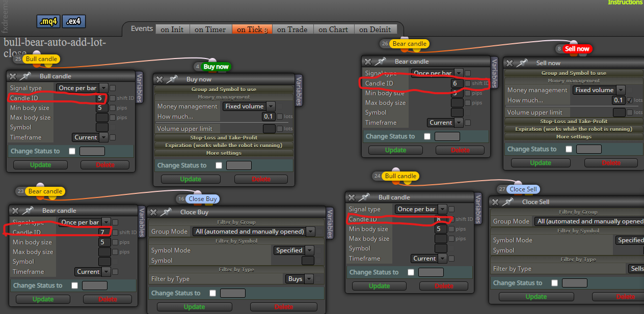Pin Bull candle panel with Candle ID 8

(x=364, y=197)
